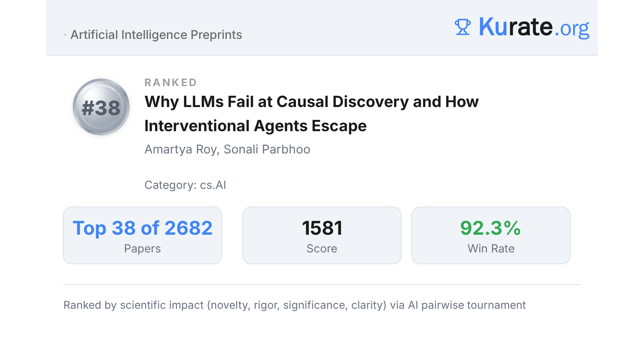Image resolution: width=644 pixels, height=338 pixels.
Task: Click author name Sonali Parbhoo
Action: click(267, 149)
